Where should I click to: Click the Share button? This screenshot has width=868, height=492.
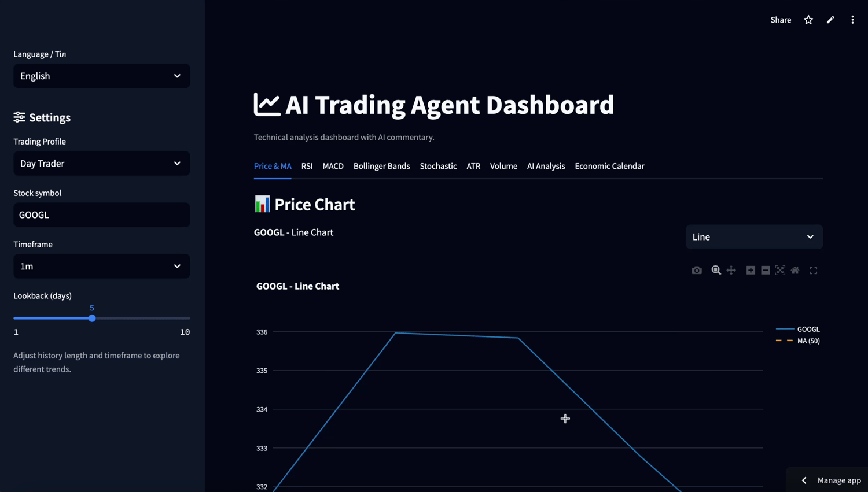coord(781,20)
